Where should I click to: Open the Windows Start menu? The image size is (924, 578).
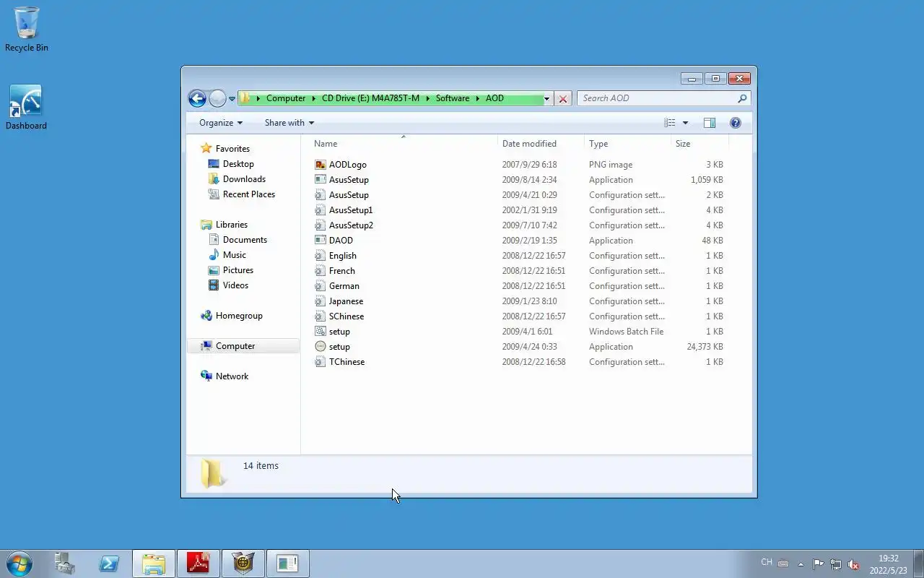[x=19, y=564]
